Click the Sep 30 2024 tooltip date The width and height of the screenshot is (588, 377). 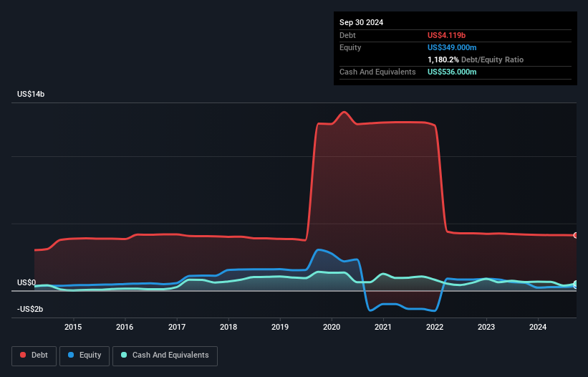click(x=361, y=22)
